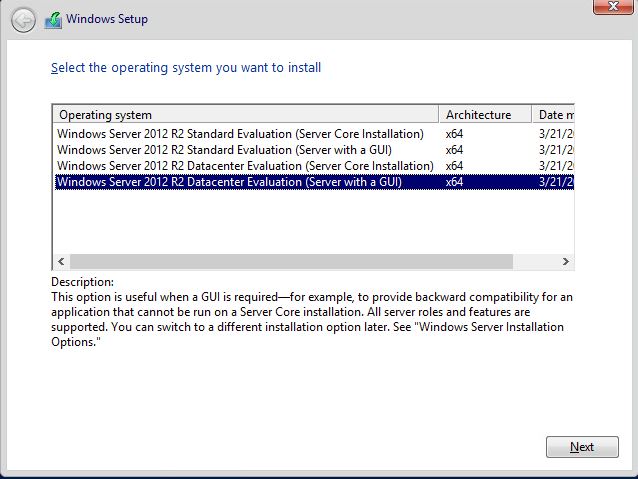Click the date cell in the Standard GUI row

555,149
